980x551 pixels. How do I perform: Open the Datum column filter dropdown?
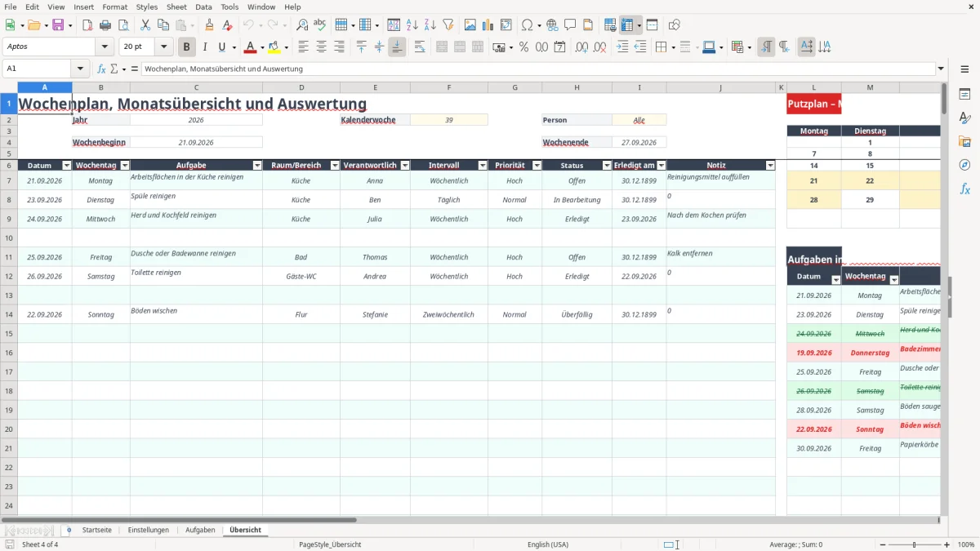(66, 165)
